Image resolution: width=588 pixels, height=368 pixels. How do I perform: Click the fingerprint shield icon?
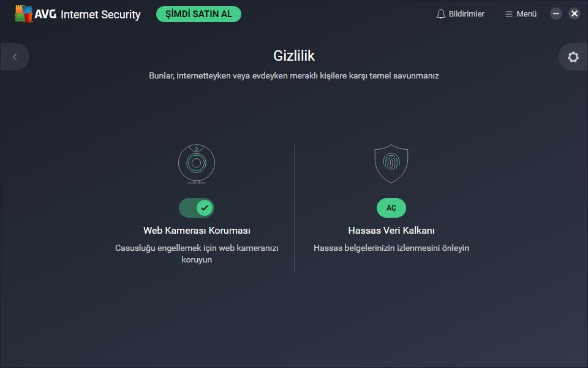click(x=391, y=164)
